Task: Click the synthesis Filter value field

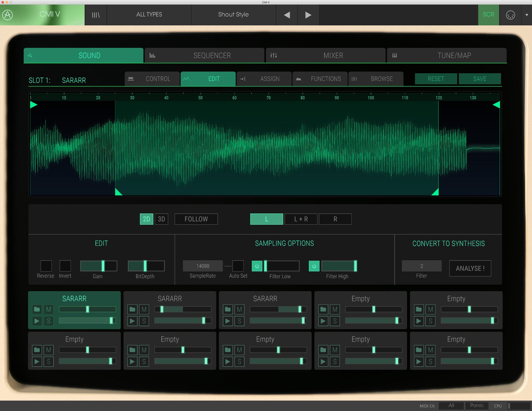Action: [x=421, y=266]
